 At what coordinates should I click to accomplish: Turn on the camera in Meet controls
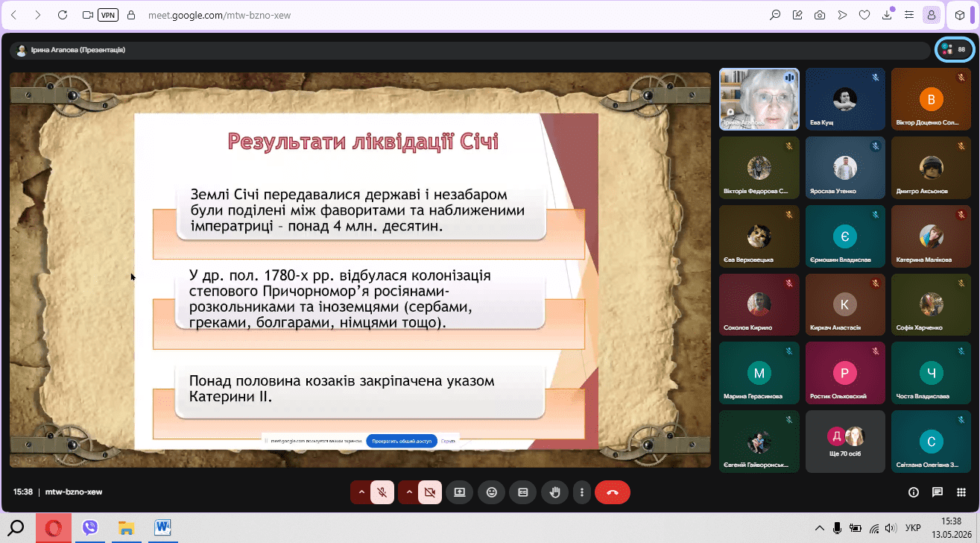pos(430,492)
